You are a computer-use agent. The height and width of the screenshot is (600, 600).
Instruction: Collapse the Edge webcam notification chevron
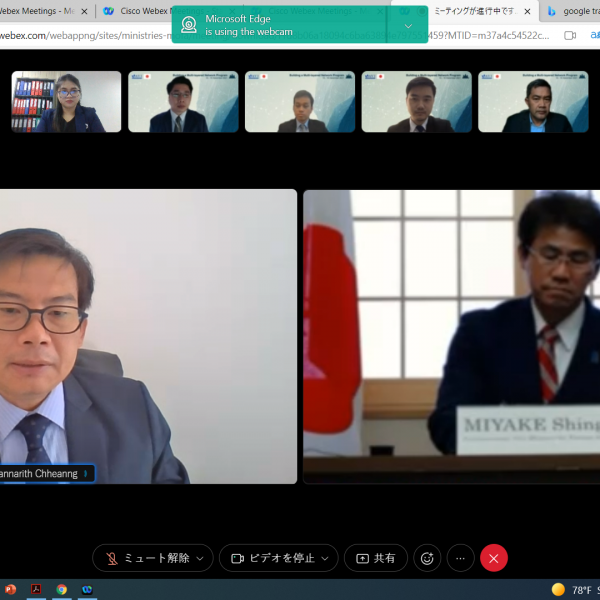pos(408,25)
